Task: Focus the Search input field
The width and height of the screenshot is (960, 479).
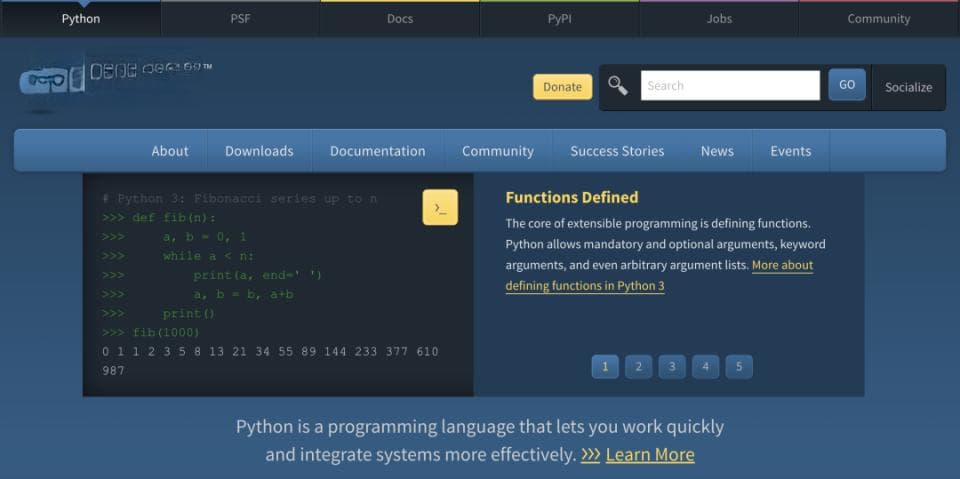Action: (x=730, y=86)
